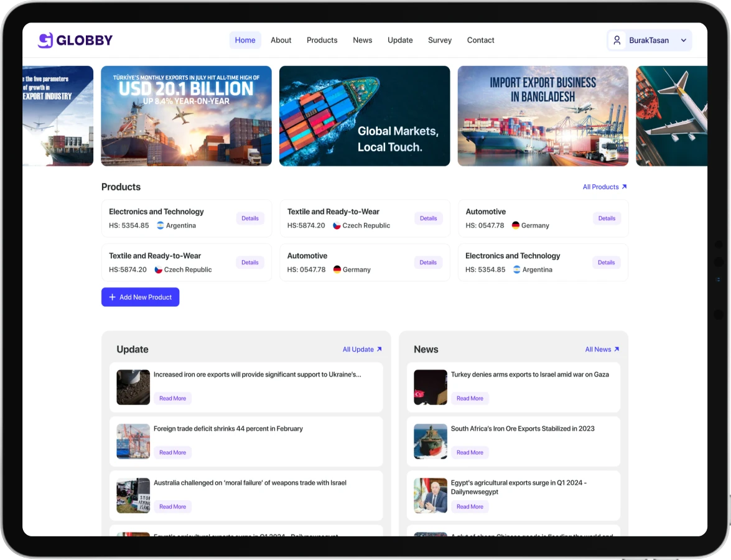View Details of first Electronics and Technology card

[x=250, y=218]
